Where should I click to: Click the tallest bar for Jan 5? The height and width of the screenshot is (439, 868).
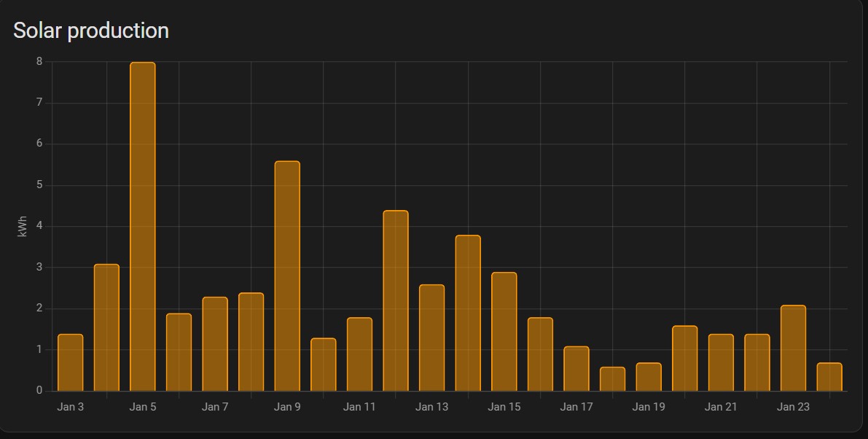click(x=143, y=226)
